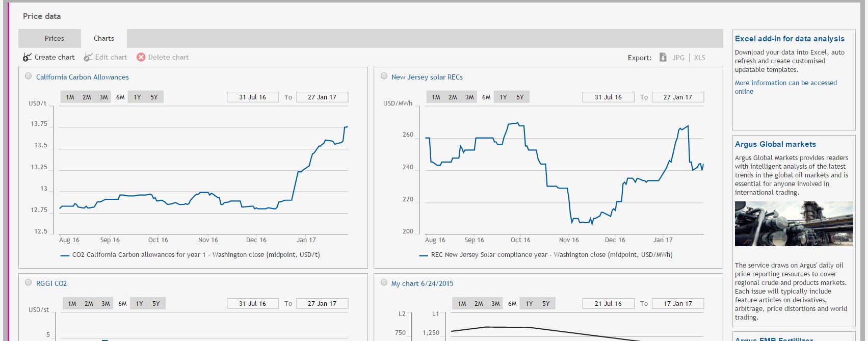This screenshot has width=868, height=341.
Task: Open New Jersey solar chart end date field
Action: pyautogui.click(x=677, y=97)
